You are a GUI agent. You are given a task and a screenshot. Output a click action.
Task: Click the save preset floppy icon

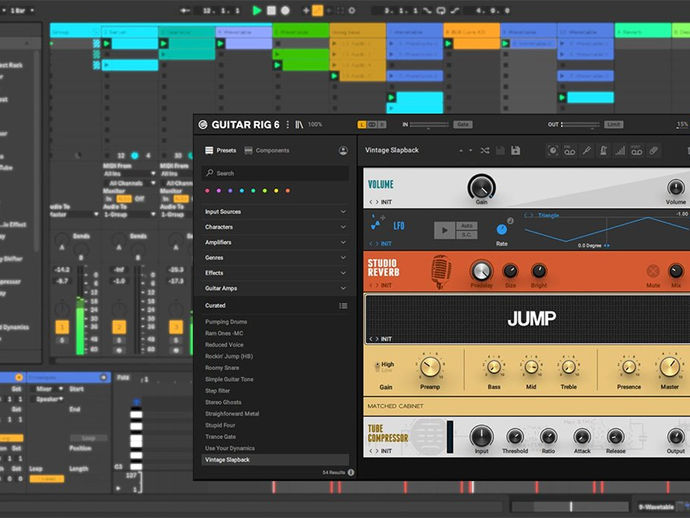tap(516, 151)
